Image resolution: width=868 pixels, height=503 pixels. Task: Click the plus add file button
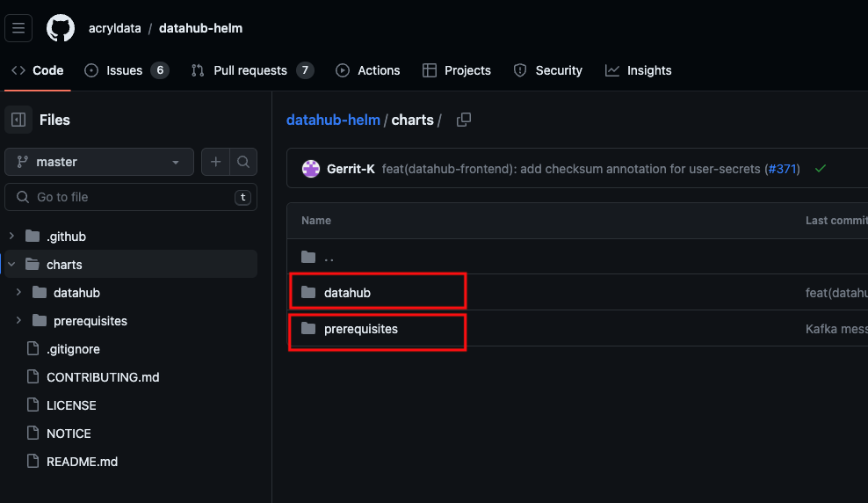(215, 162)
